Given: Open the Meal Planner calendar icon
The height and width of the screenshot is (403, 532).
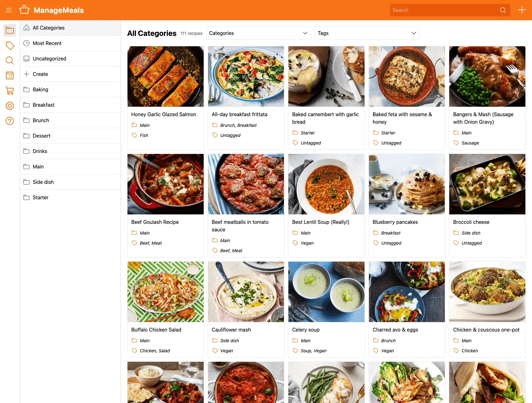Looking at the screenshot, I should [10, 75].
